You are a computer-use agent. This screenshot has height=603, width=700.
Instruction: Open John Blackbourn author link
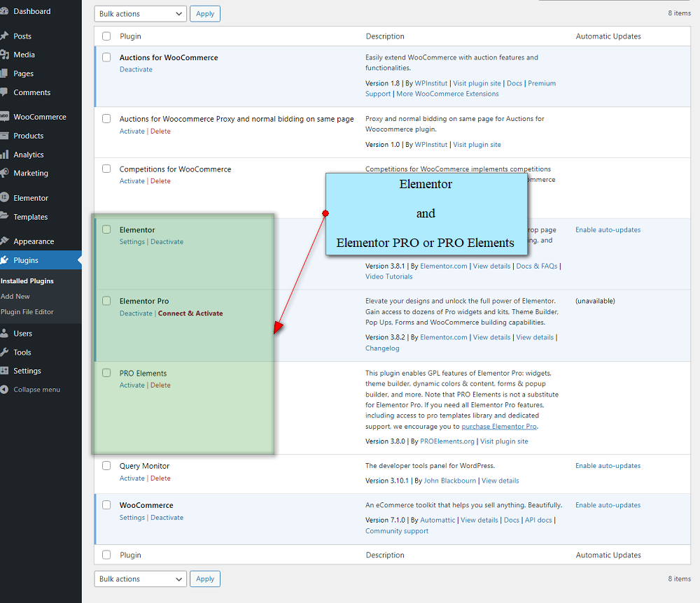coord(450,481)
